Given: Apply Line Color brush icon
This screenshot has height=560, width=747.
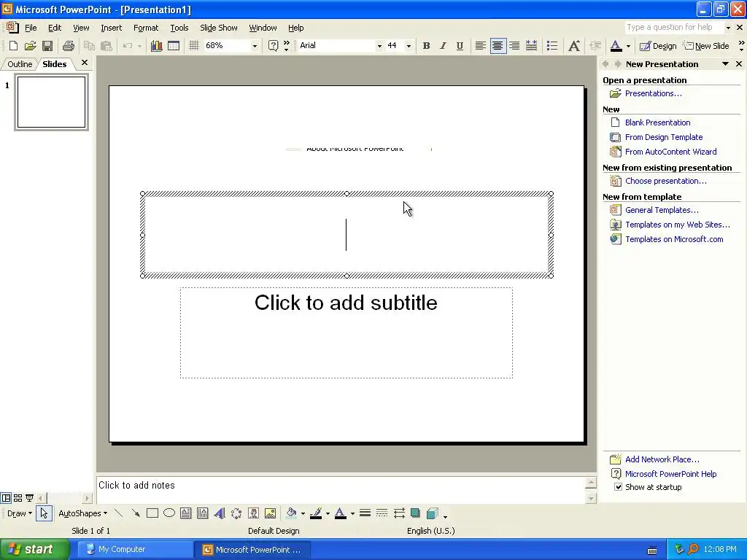Looking at the screenshot, I should tap(316, 513).
